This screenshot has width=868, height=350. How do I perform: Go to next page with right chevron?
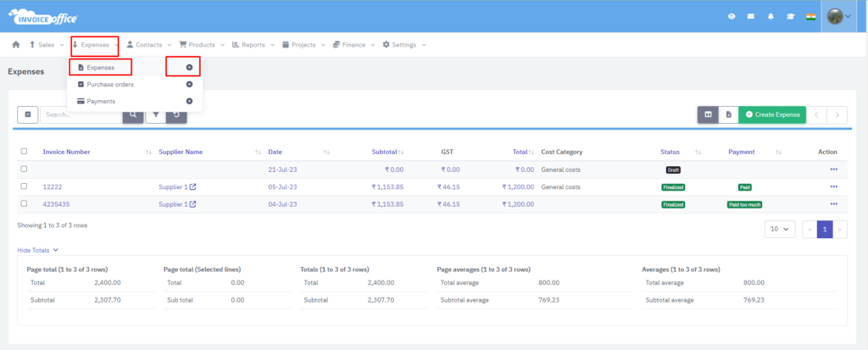point(837,114)
